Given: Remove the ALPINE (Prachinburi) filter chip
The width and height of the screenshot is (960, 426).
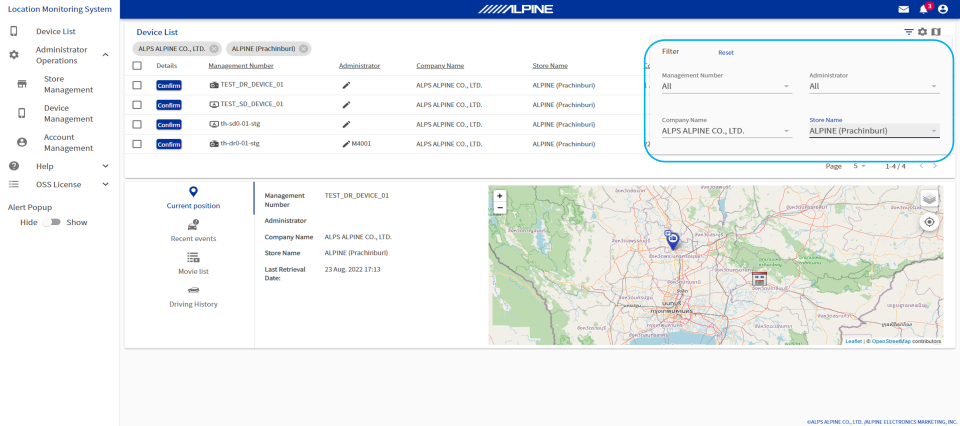Looking at the screenshot, I should click(303, 49).
